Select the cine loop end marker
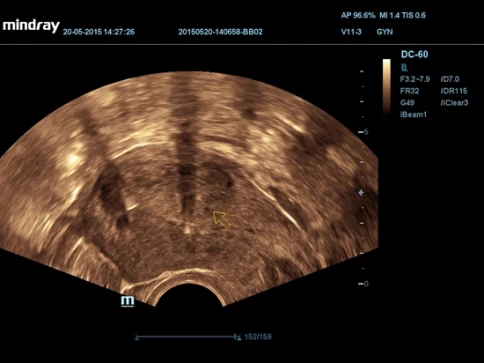The width and height of the screenshot is (484, 363). tap(238, 337)
